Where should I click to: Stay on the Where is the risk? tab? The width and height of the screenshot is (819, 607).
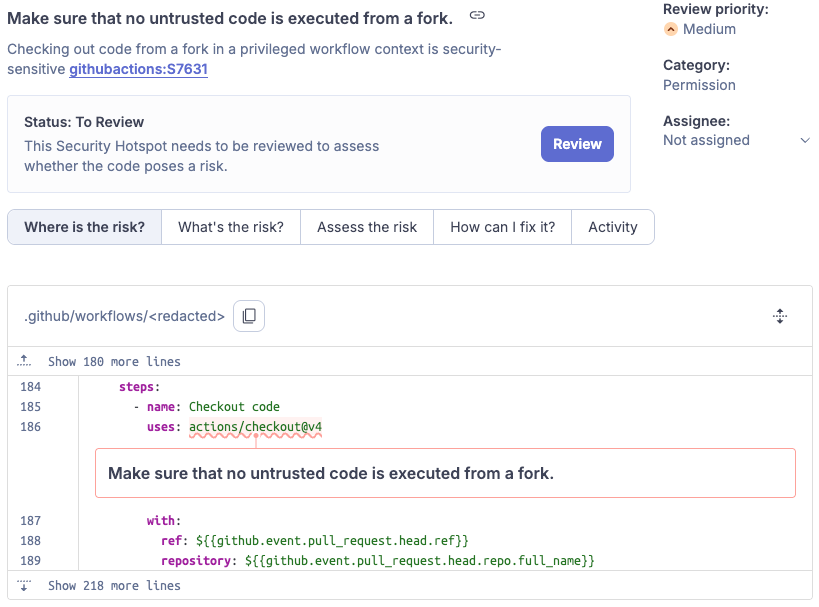pyautogui.click(x=84, y=227)
